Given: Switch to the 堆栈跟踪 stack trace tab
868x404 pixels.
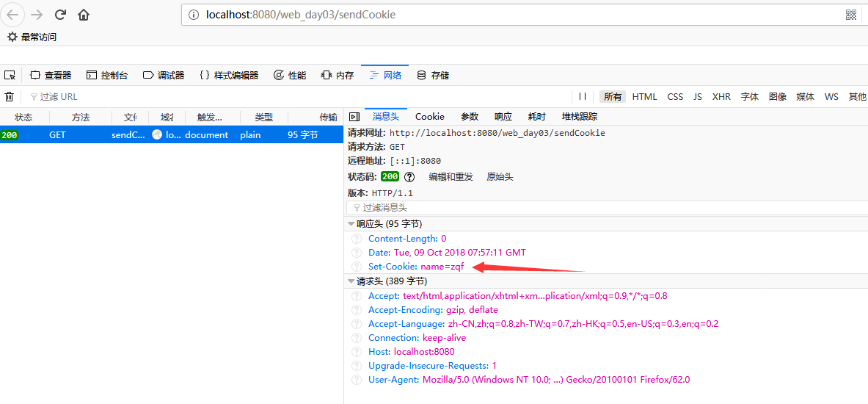Looking at the screenshot, I should 580,116.
